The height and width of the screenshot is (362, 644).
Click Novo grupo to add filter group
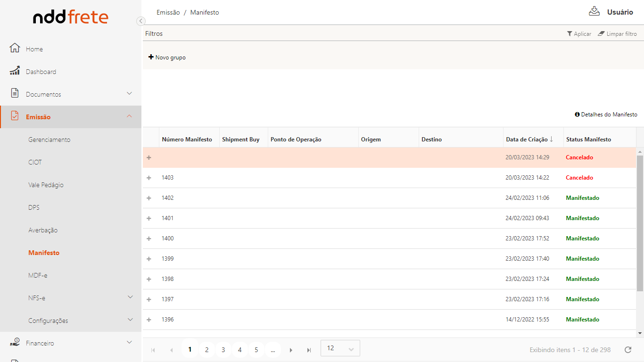[x=167, y=58]
